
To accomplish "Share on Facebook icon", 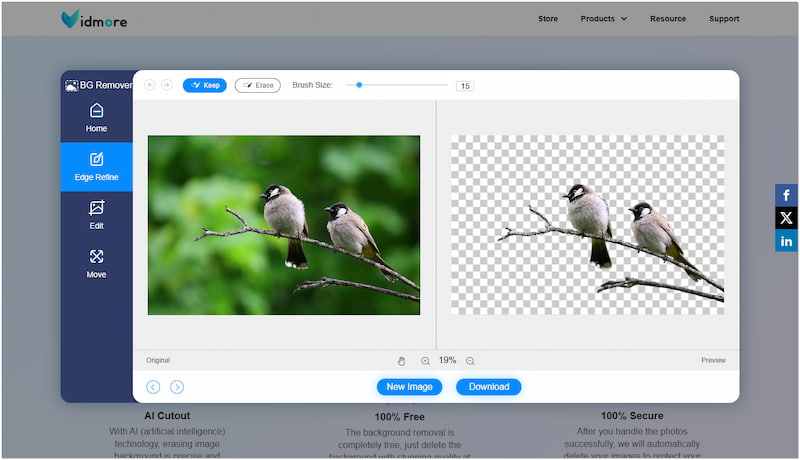I will [x=786, y=195].
